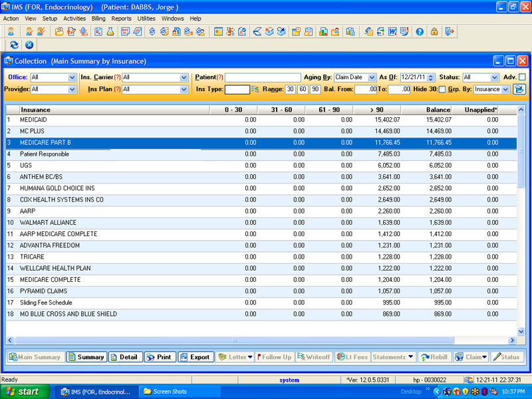Open the Action menu
The width and height of the screenshot is (532, 399).
coord(11,19)
